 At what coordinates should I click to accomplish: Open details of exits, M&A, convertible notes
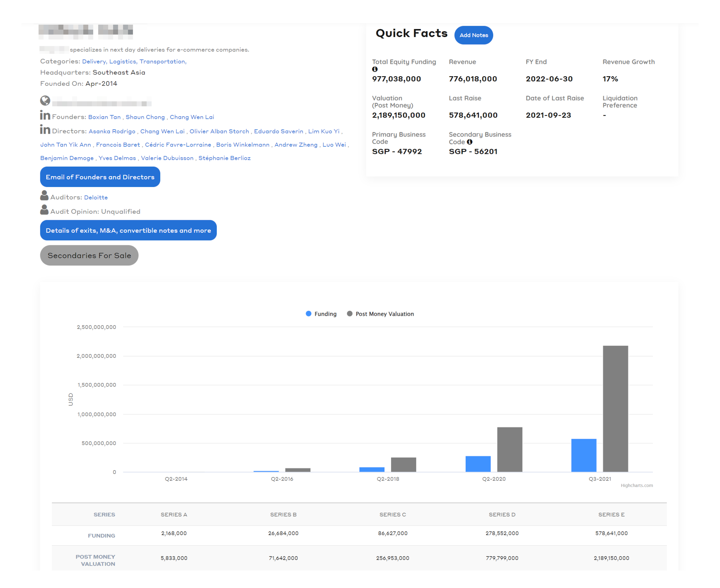(128, 231)
